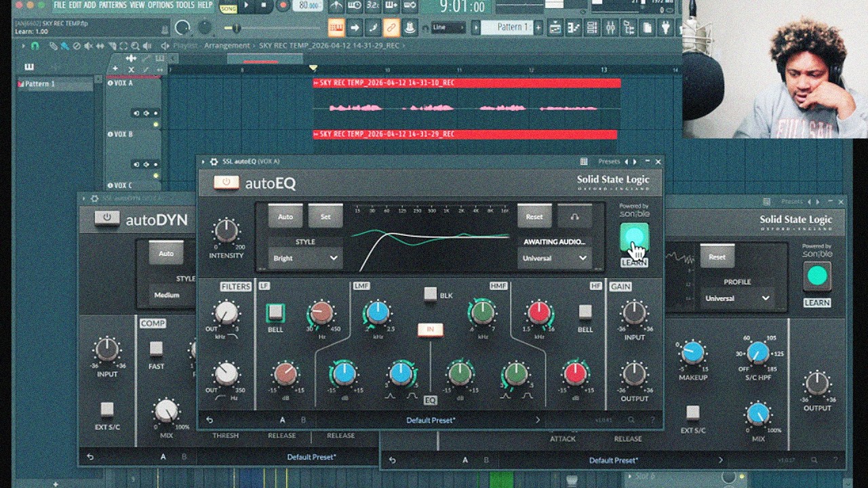Viewport: 868px width, 488px height.
Task: Toggle the playlist magnet snap icon
Action: coord(35,46)
